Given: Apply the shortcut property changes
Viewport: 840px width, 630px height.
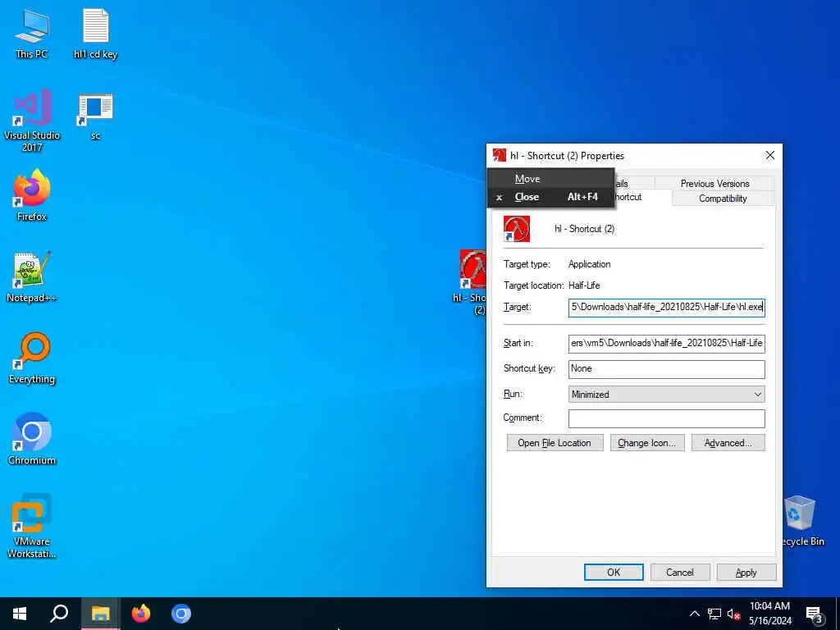Looking at the screenshot, I should [x=746, y=572].
